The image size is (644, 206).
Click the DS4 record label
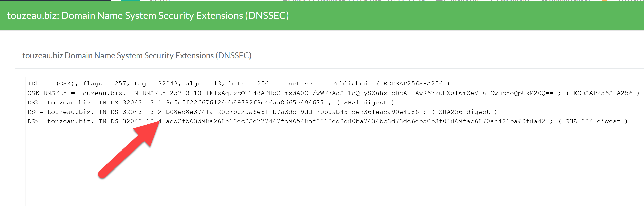[x=32, y=112]
